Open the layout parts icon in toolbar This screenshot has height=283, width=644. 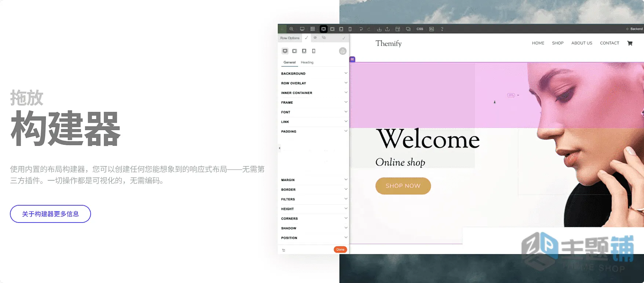[x=398, y=29]
